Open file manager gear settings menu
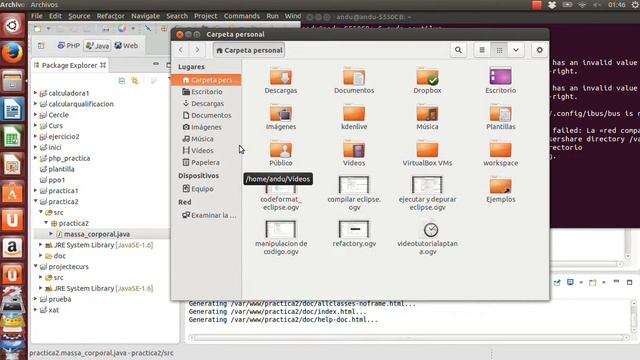Viewport: 640px width, 360px height. (x=540, y=50)
